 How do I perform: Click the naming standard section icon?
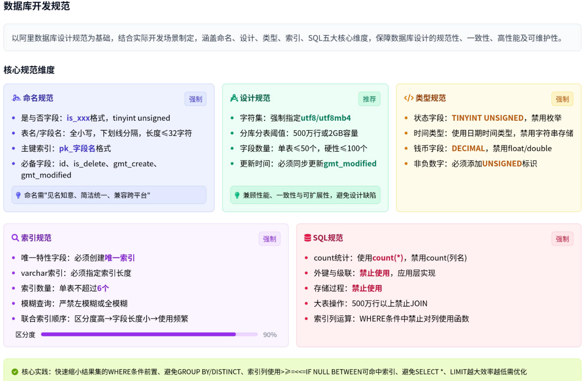pyautogui.click(x=16, y=98)
